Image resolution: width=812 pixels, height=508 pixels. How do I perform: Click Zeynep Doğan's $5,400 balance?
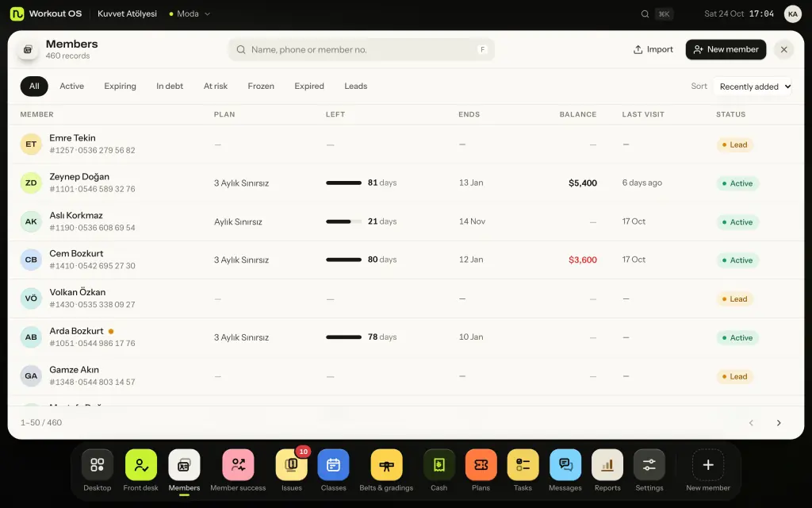[583, 183]
